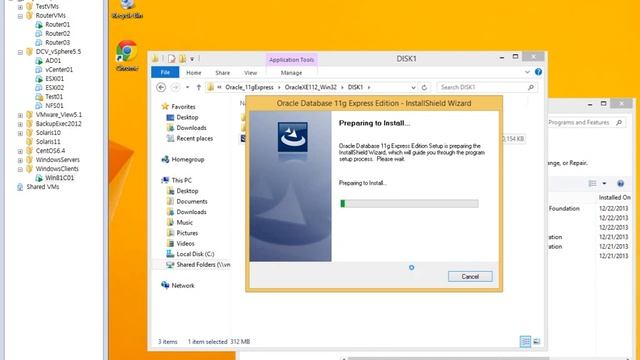Image resolution: width=640 pixels, height=360 pixels.
Task: Select Network in the navigation pane
Action: [x=182, y=285]
